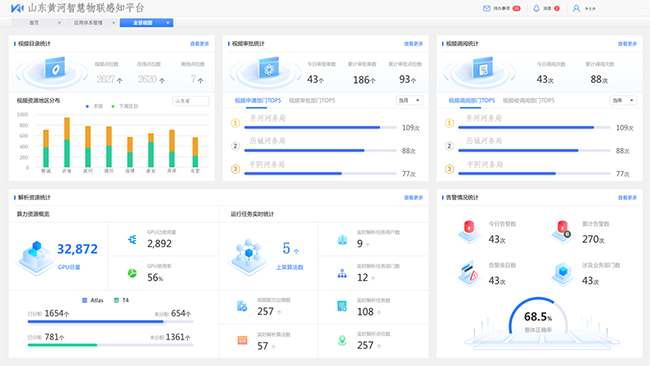Click the 山东黄河 platform logo
Image resolution: width=650 pixels, height=366 pixels.
[17, 8]
